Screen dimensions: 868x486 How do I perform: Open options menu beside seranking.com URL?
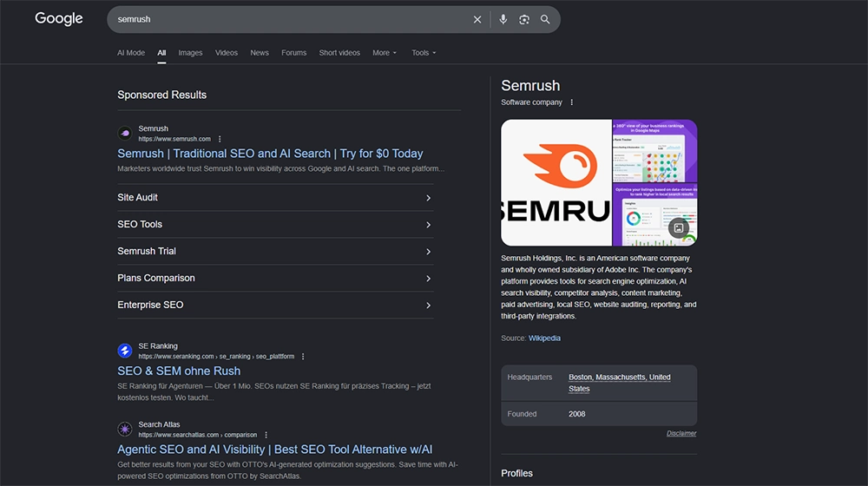click(x=303, y=357)
